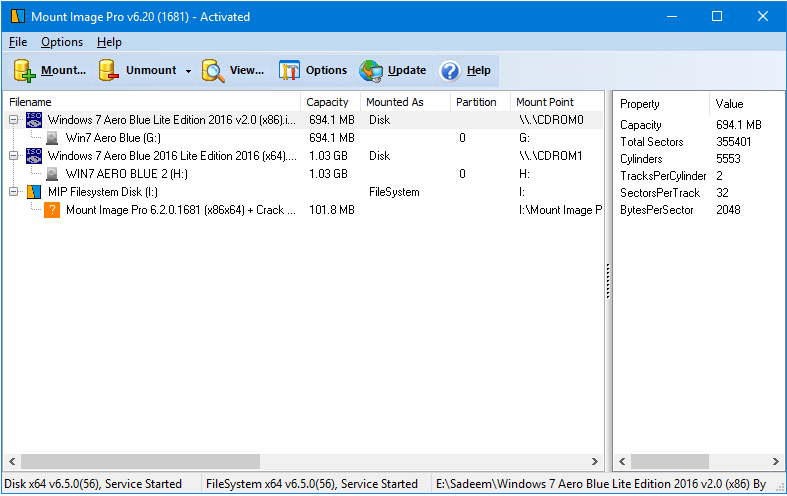
Task: Click the Partition column header
Action: click(x=480, y=102)
